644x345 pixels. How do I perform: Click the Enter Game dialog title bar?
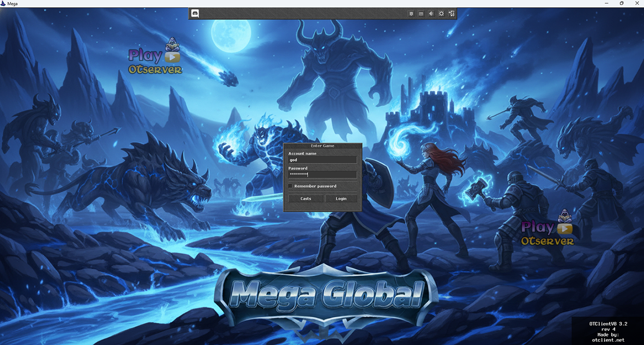(x=322, y=146)
